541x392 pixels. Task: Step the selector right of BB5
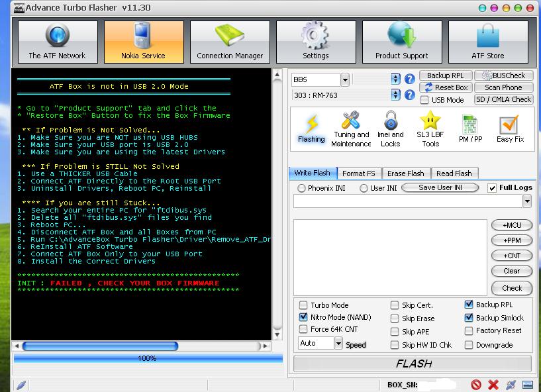[x=395, y=79]
